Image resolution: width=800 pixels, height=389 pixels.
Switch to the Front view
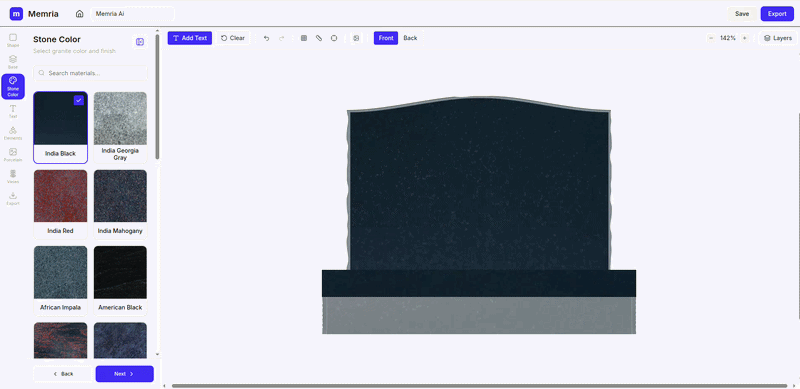coord(386,38)
